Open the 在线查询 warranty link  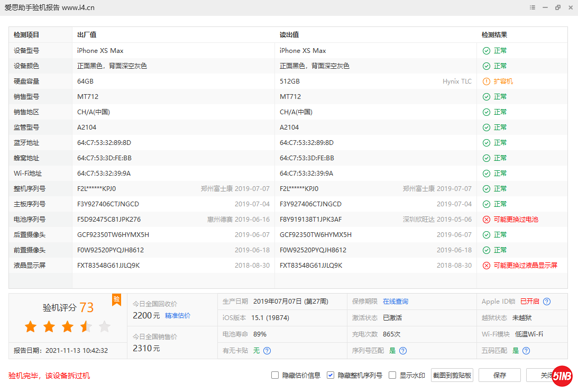[396, 302]
